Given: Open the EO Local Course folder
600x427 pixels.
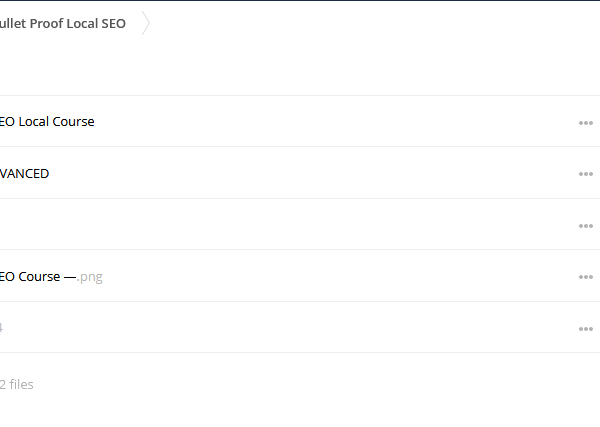Looking at the screenshot, I should tap(47, 121).
